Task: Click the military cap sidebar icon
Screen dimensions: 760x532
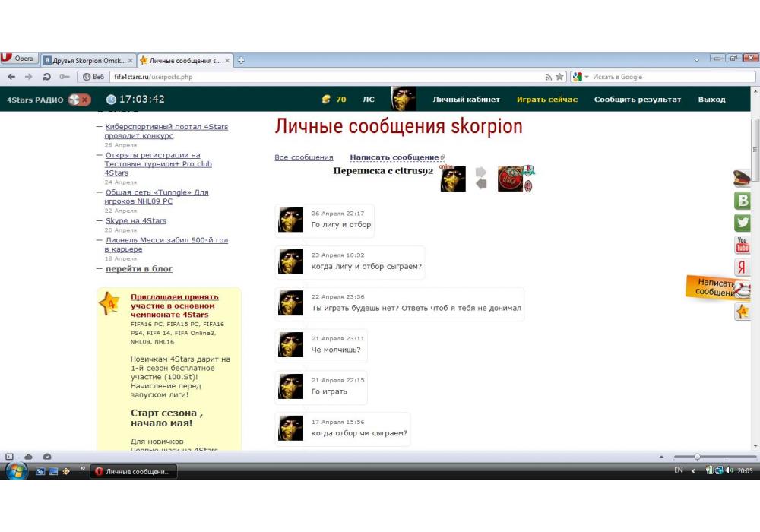Action: [x=742, y=179]
